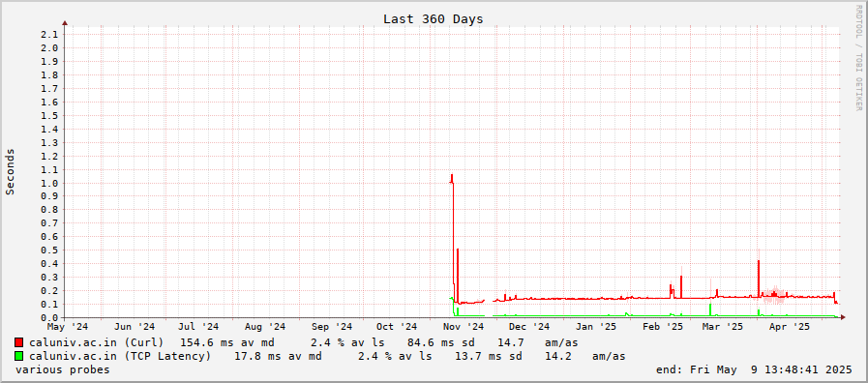
Task: Click the red spike peak near Nov '24
Action: coord(452,176)
